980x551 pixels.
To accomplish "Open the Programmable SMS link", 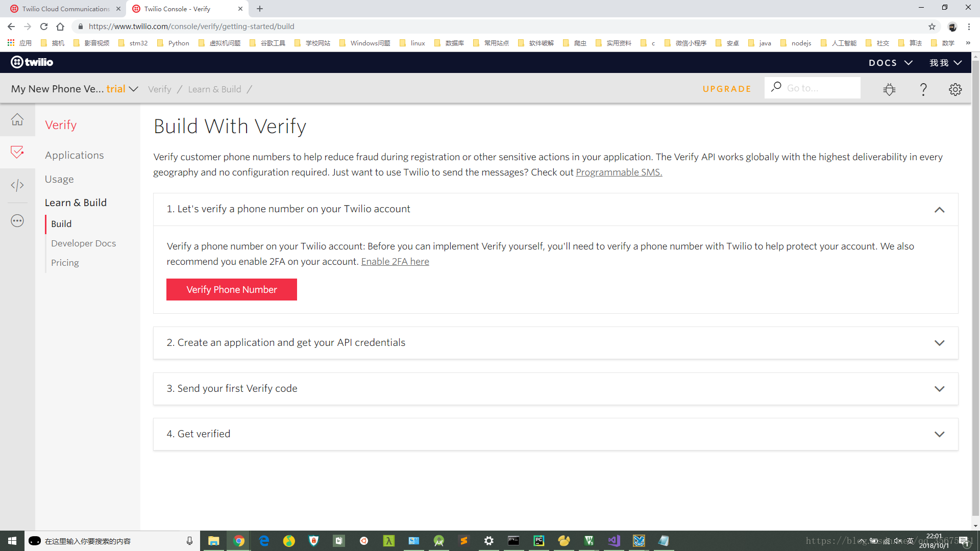I will coord(619,172).
